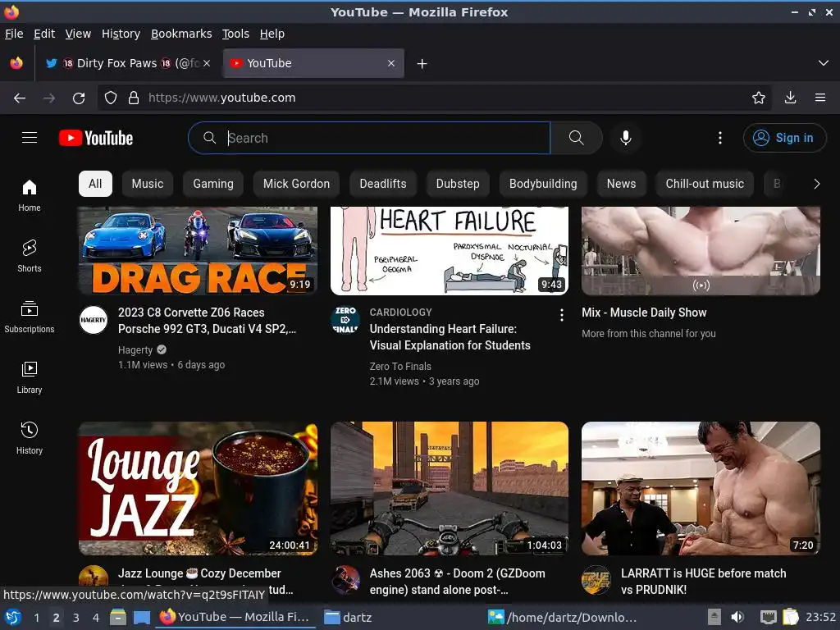
Task: Start voice search with microphone icon
Action: (625, 138)
